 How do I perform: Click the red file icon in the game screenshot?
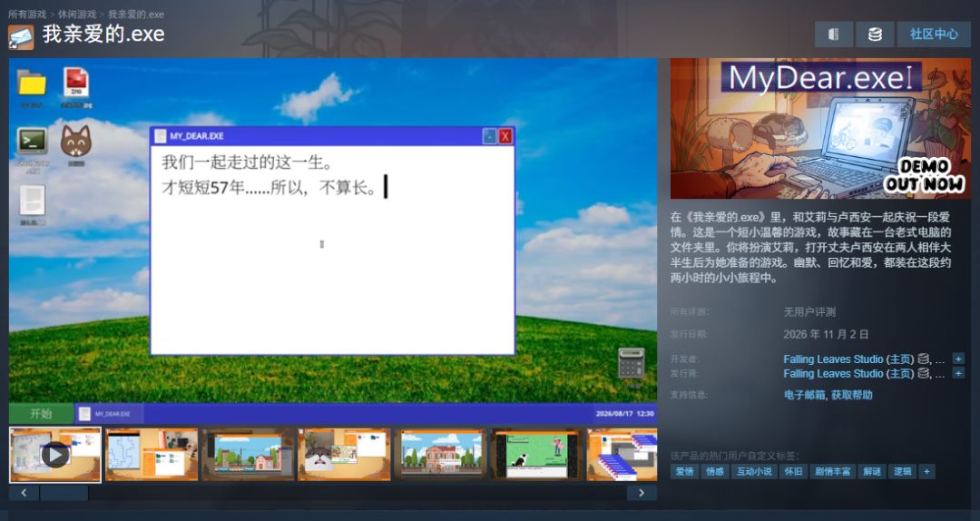click(76, 84)
